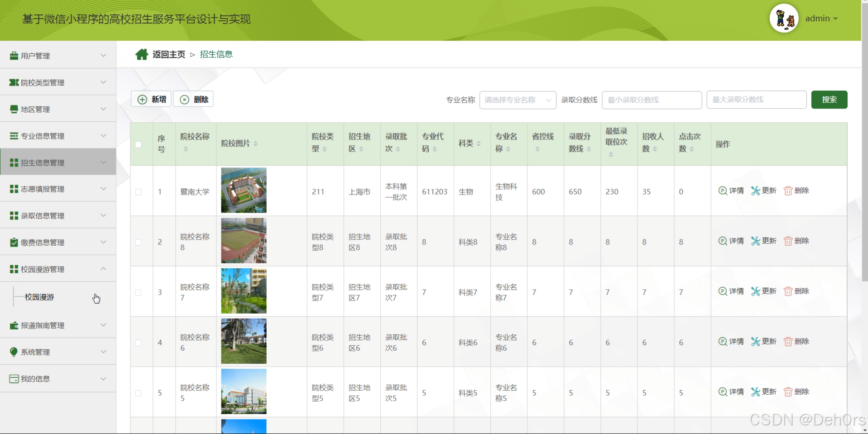Viewport: 868px width, 434px height.
Task: Click the 删除 button above the table
Action: click(x=193, y=99)
